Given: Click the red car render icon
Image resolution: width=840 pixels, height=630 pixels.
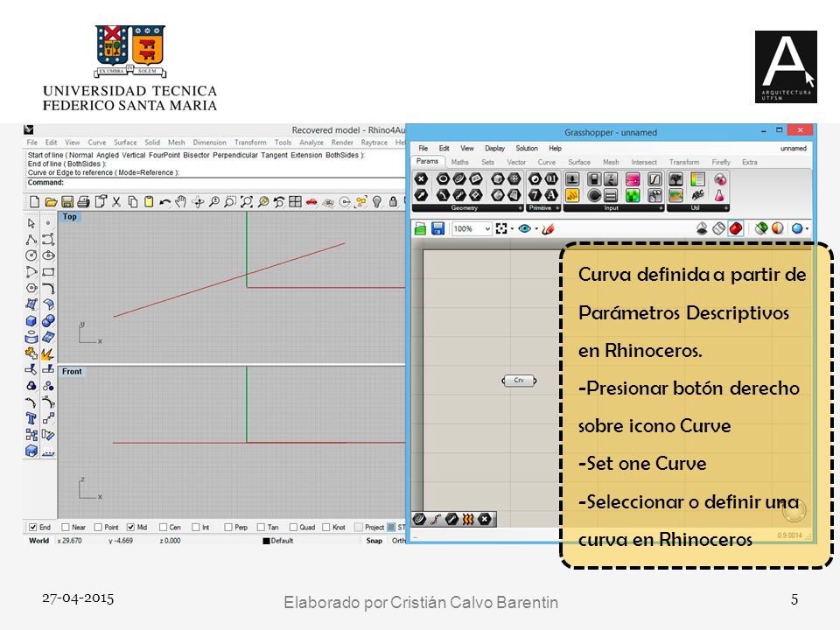Looking at the screenshot, I should point(311,202).
